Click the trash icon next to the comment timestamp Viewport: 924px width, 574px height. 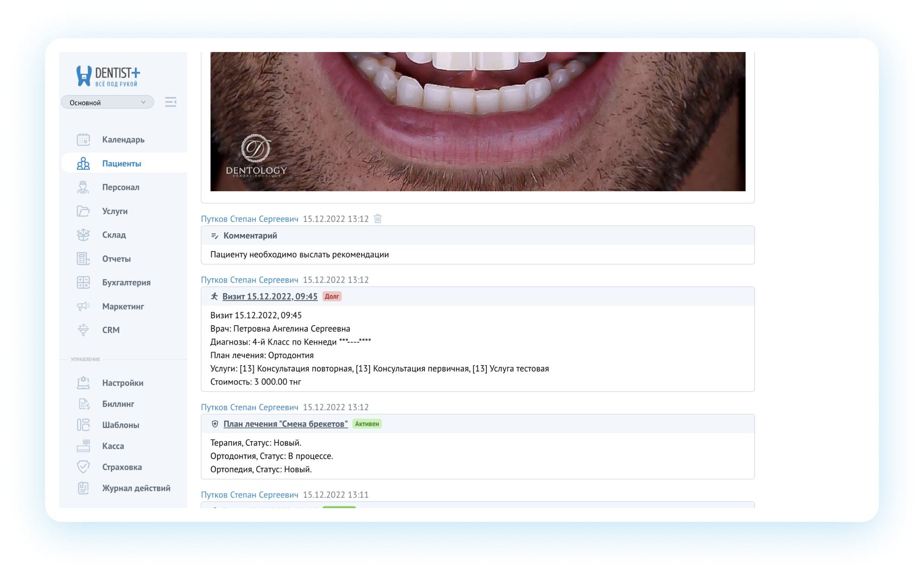pos(377,219)
